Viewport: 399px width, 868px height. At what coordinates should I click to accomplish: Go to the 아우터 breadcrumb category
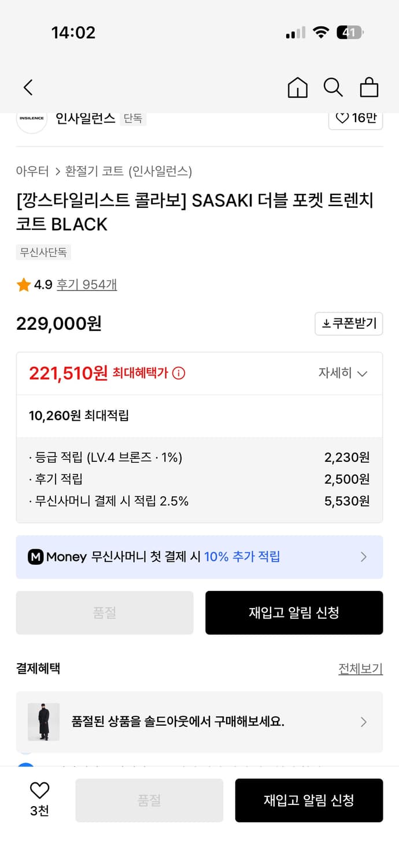pyautogui.click(x=32, y=171)
